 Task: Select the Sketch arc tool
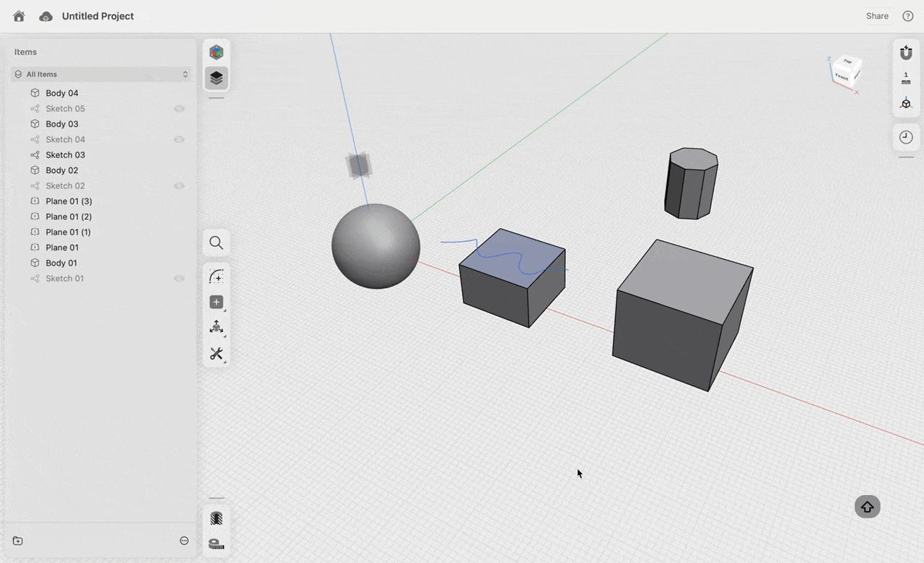pos(216,276)
